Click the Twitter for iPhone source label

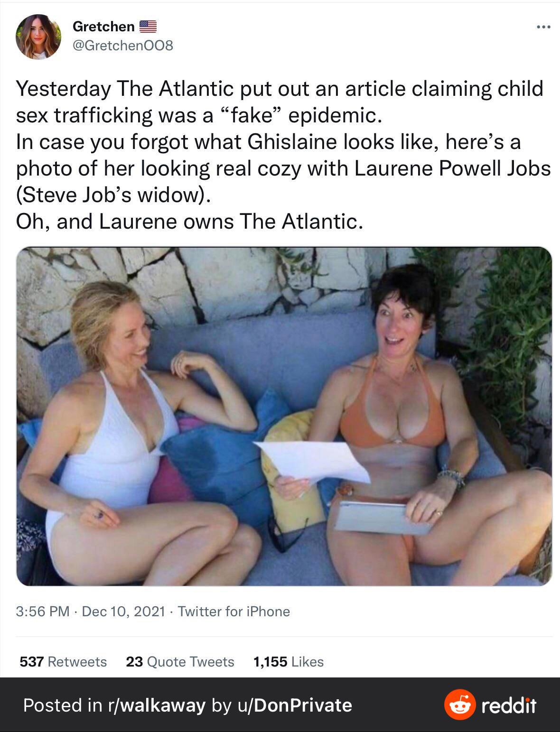click(x=233, y=611)
